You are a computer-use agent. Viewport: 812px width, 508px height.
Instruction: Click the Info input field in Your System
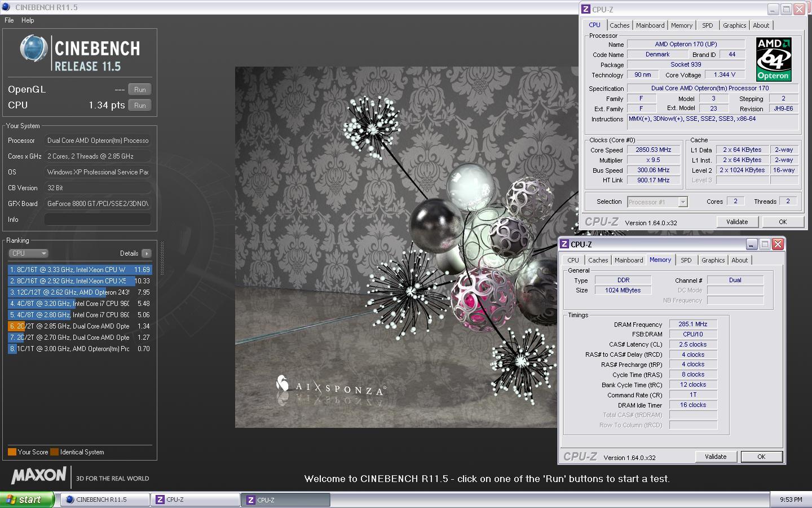(98, 220)
